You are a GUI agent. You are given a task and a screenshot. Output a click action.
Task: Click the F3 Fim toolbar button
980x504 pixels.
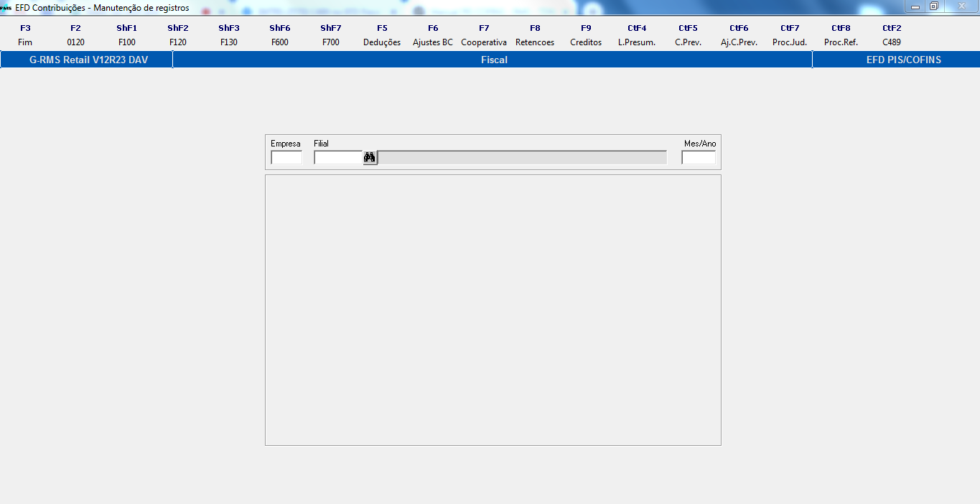pyautogui.click(x=25, y=35)
